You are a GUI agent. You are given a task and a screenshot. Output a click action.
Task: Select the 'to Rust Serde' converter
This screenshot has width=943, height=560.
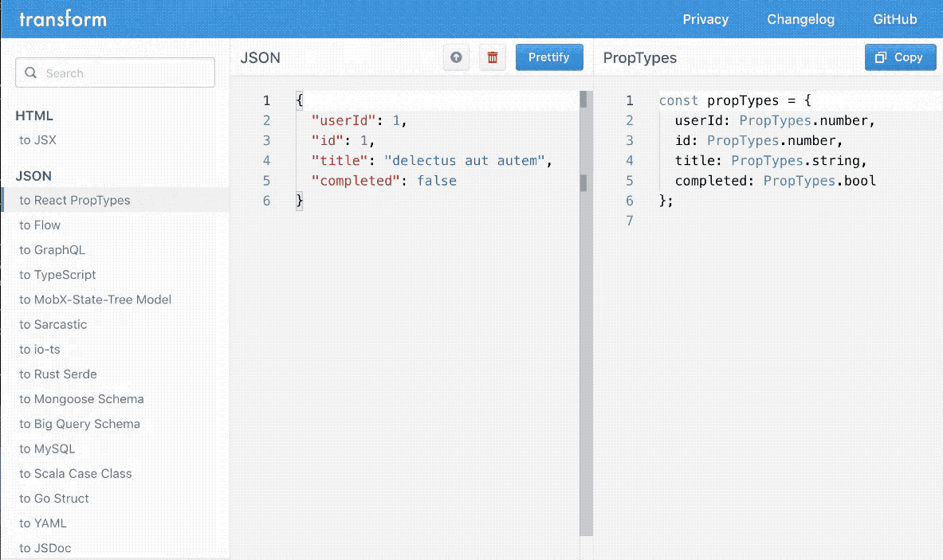[x=56, y=374]
